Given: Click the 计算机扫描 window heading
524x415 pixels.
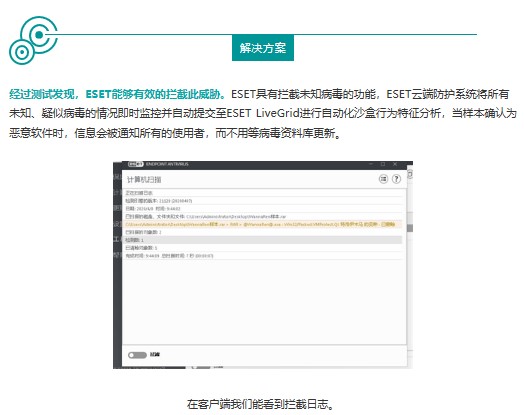Looking at the screenshot, I should pos(144,180).
